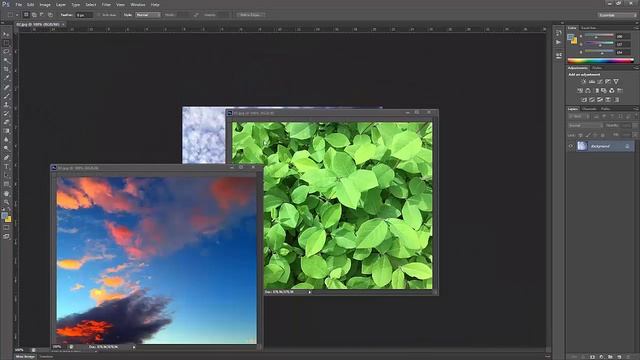Toggle Lock transparent pixels
Screen dimensions: 640x360
coord(580,135)
